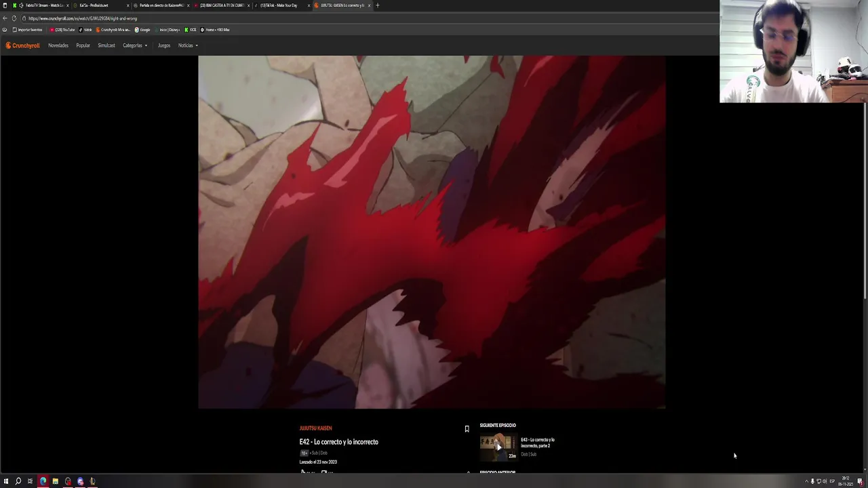Image resolution: width=868 pixels, height=488 pixels.
Task: Open the tiktok bookmark
Action: click(85, 30)
